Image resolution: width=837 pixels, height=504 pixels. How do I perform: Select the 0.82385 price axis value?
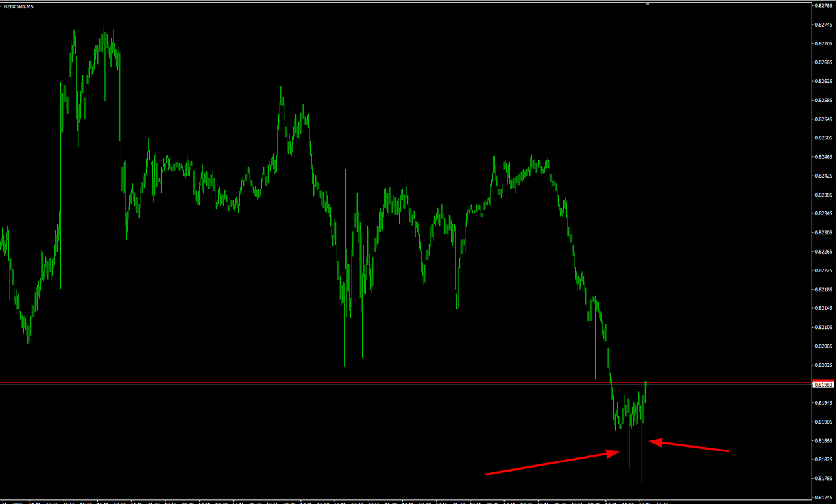(x=823, y=195)
